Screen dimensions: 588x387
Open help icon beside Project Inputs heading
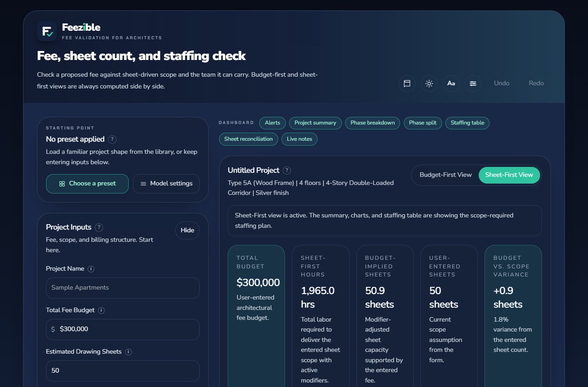click(x=99, y=227)
